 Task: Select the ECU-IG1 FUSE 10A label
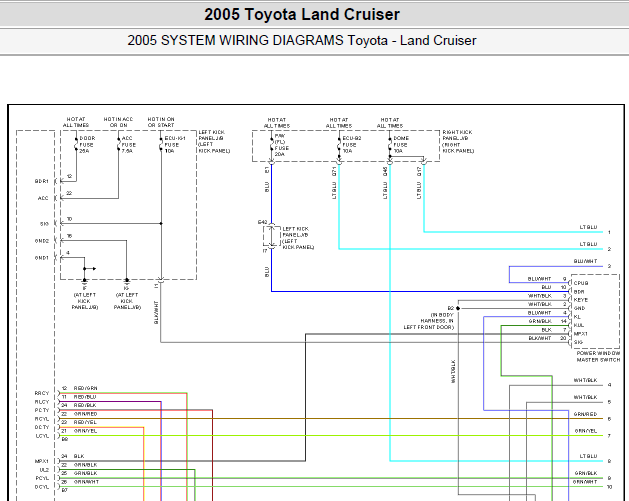[x=175, y=145]
